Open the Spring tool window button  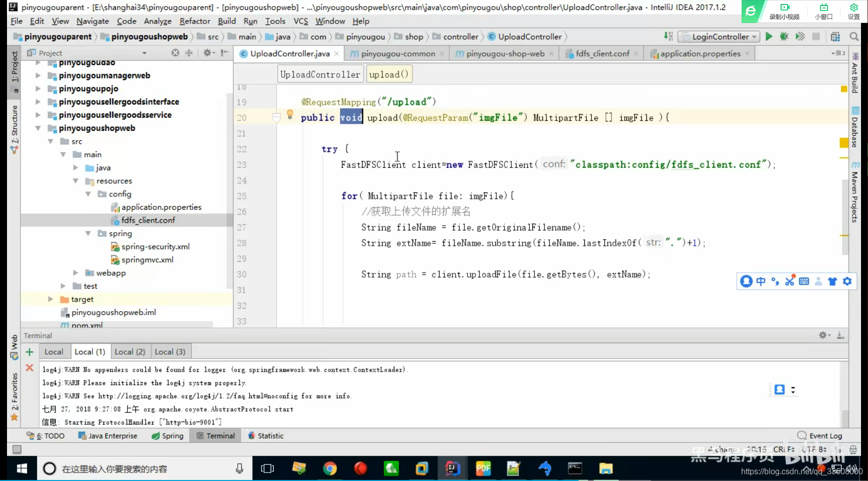coord(168,436)
